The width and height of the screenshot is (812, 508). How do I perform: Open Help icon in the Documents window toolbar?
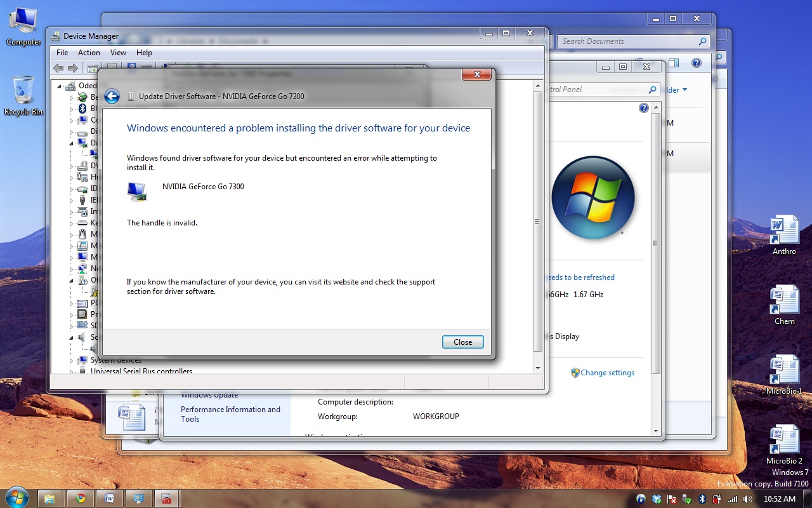coord(696,63)
